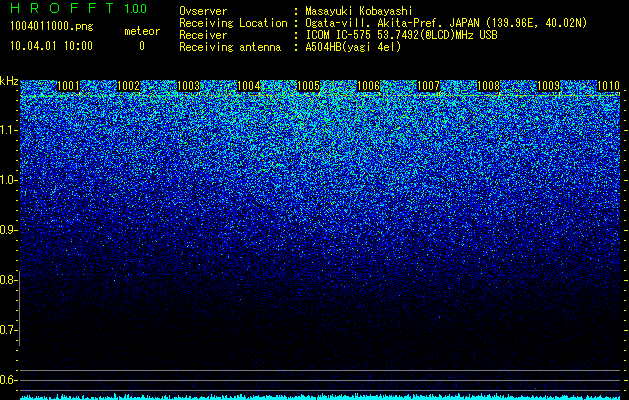
Task: Click the 0.8 frequency axis label
Action: [8, 280]
